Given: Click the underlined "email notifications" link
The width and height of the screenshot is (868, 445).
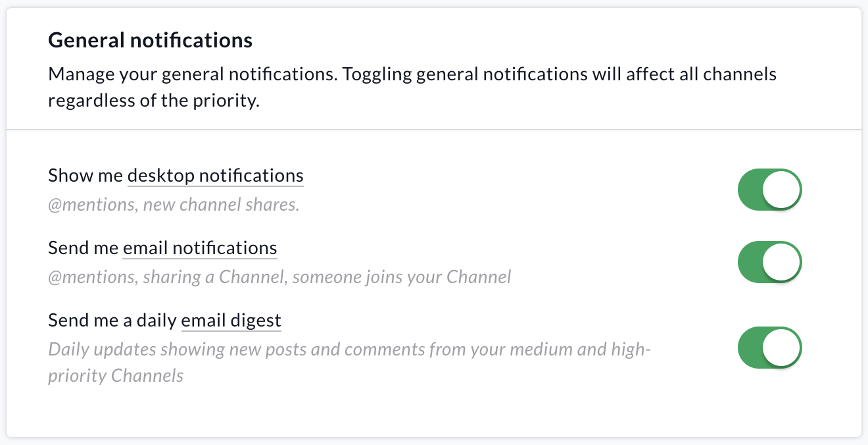Looking at the screenshot, I should coord(200,248).
